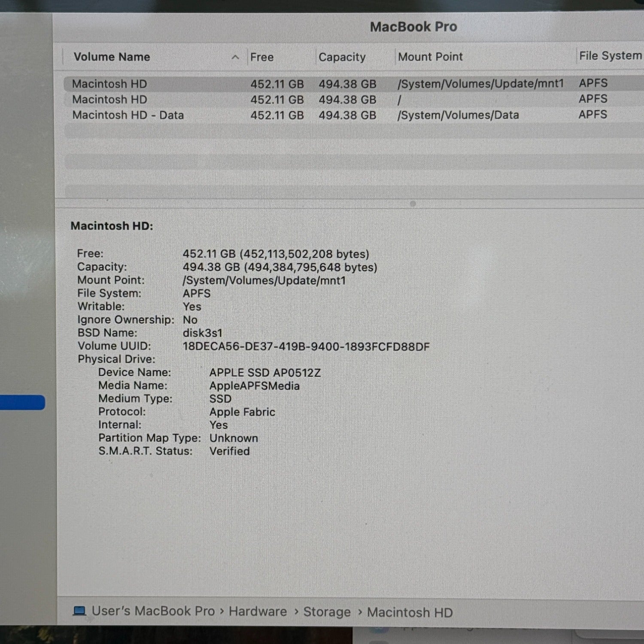This screenshot has height=644, width=644.
Task: Click the Capacity value '494.38 GB (494,384,795,648 bytes)'
Action: pyautogui.click(x=280, y=267)
